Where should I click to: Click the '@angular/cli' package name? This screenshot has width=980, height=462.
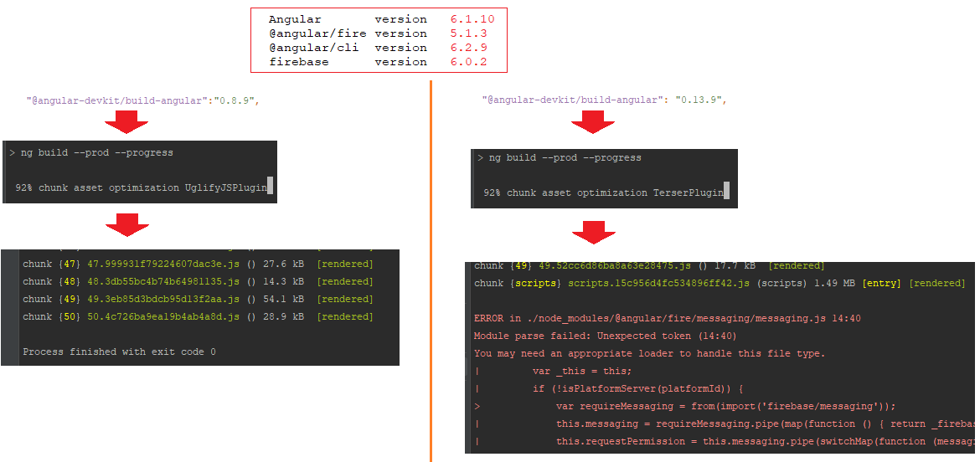313,48
